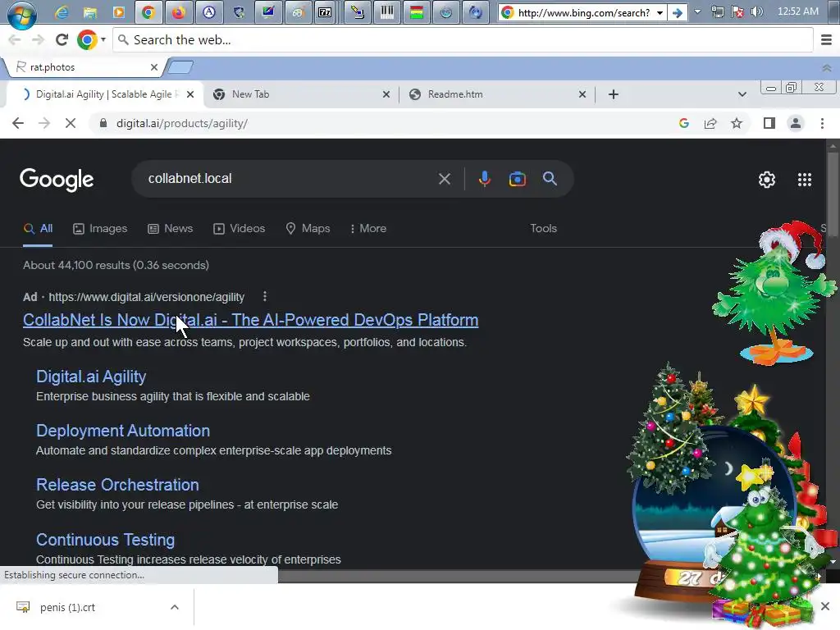840x630 pixels.
Task: Click the 12:52 AM clock
Action: (x=797, y=11)
